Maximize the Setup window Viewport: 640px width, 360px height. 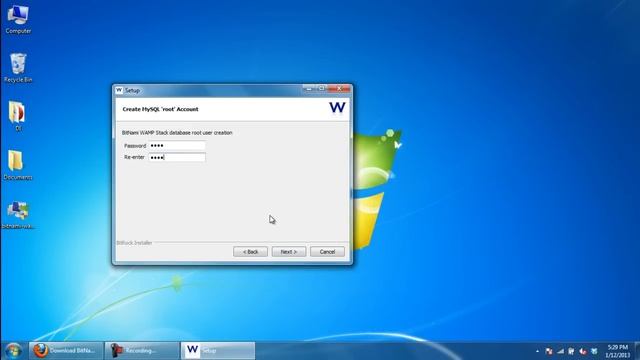pyautogui.click(x=321, y=89)
